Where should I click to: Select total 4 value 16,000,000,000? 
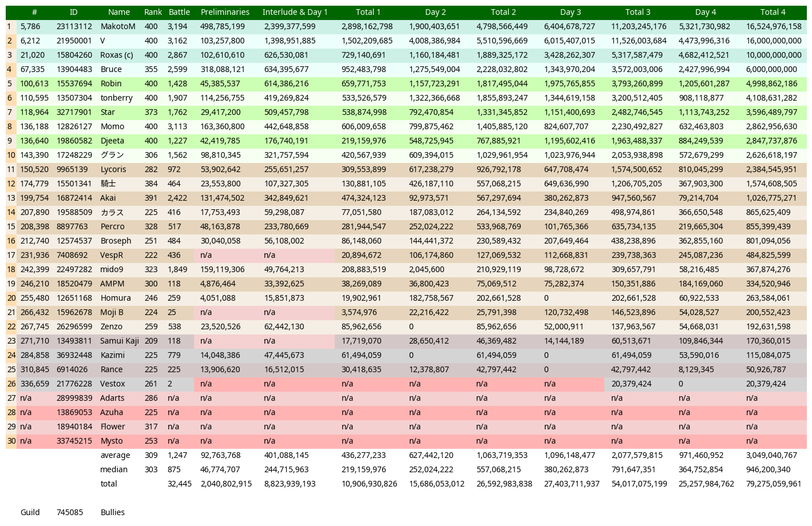click(774, 41)
